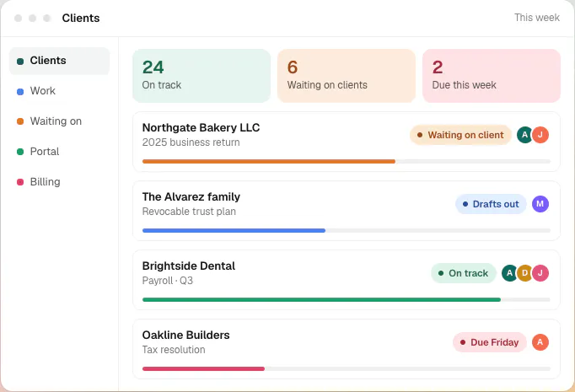Open Northgate Bakery LLC client title
Viewport: 575px width, 392px height.
pos(201,127)
